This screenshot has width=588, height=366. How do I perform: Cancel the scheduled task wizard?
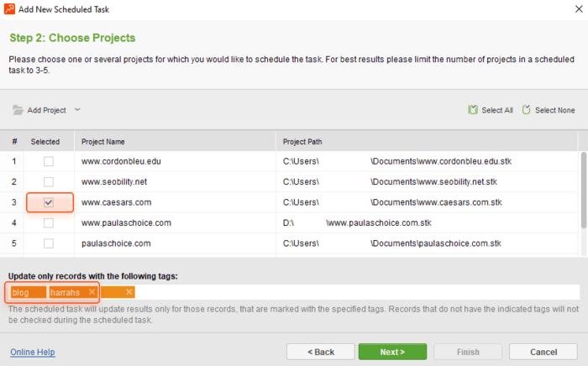(543, 352)
